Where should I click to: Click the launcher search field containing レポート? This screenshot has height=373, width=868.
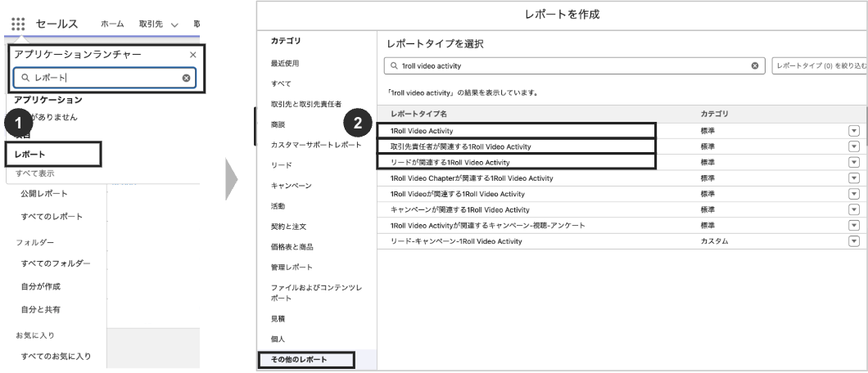(105, 78)
